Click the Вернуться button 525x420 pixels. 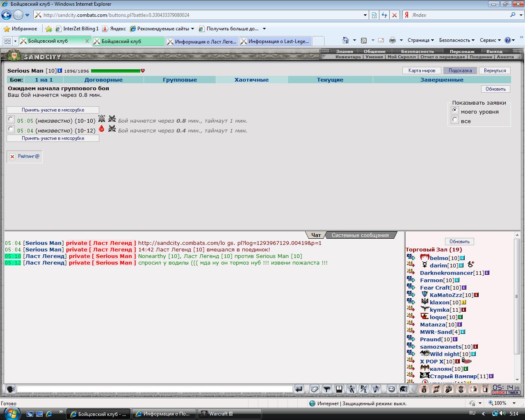tap(495, 71)
